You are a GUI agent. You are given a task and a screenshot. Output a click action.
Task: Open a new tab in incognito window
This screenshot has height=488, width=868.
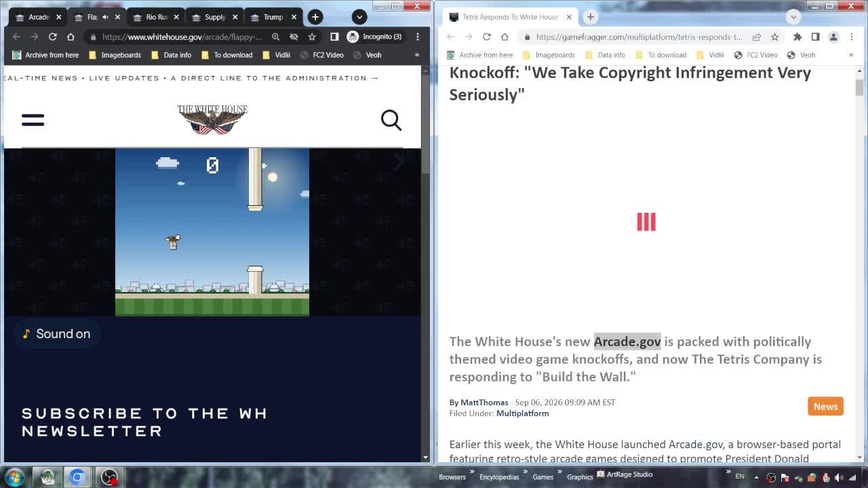click(315, 17)
